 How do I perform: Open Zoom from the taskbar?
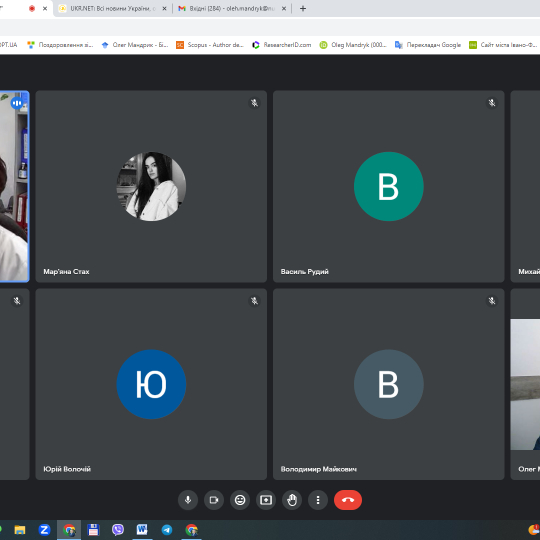click(x=44, y=530)
